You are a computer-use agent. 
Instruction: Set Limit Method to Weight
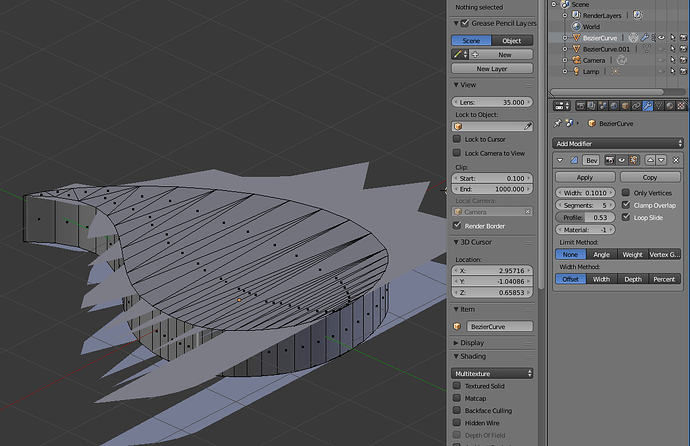pyautogui.click(x=632, y=254)
